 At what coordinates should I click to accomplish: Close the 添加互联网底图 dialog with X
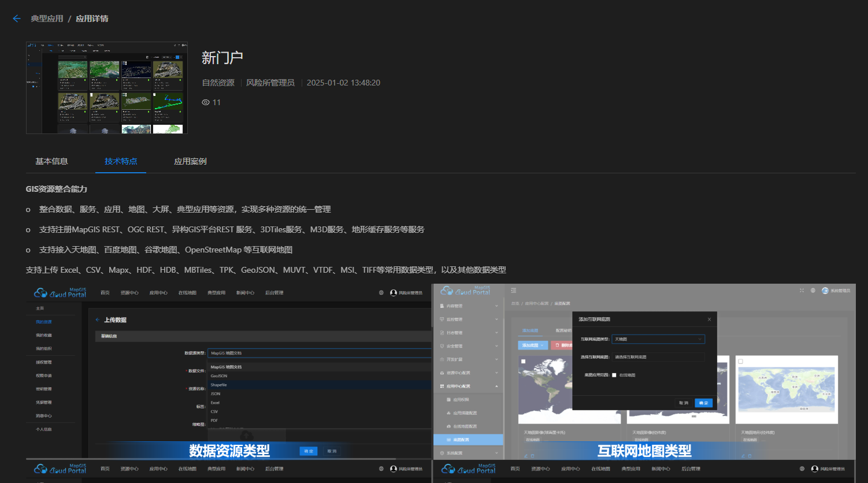coord(709,319)
